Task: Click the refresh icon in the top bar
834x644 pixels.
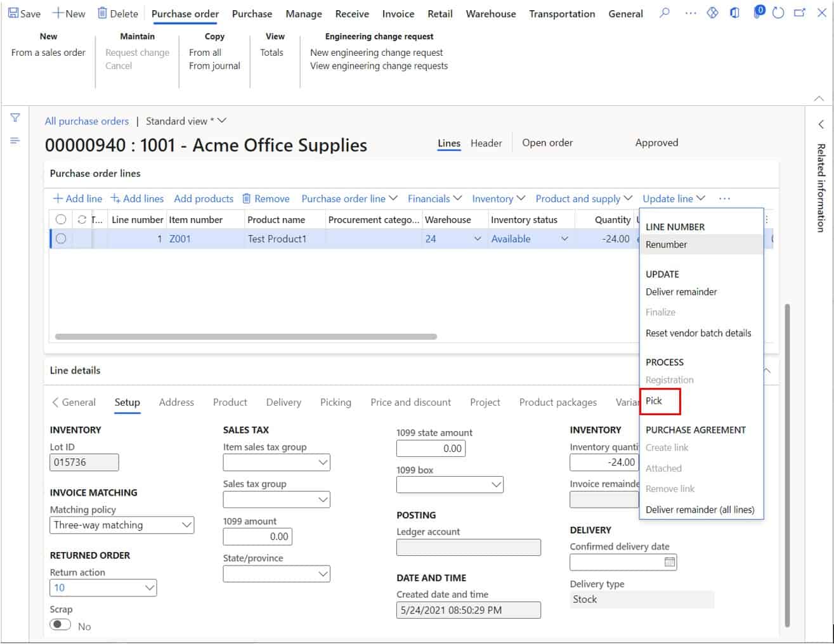Action: pos(779,11)
